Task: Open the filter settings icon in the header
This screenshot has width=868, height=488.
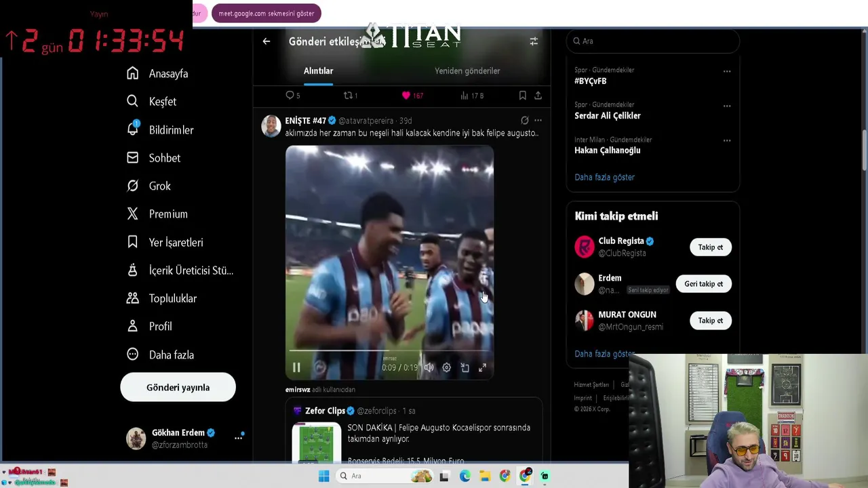Action: (x=534, y=41)
